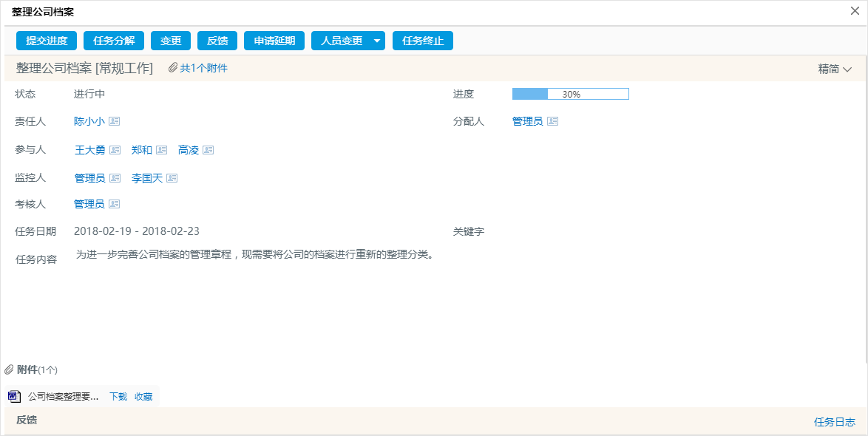
Task: Favorite the attachment via 收藏
Action: point(143,395)
